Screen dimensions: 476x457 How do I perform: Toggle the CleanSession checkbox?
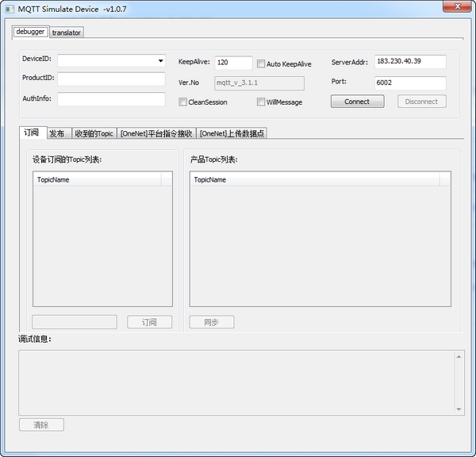pyautogui.click(x=183, y=102)
